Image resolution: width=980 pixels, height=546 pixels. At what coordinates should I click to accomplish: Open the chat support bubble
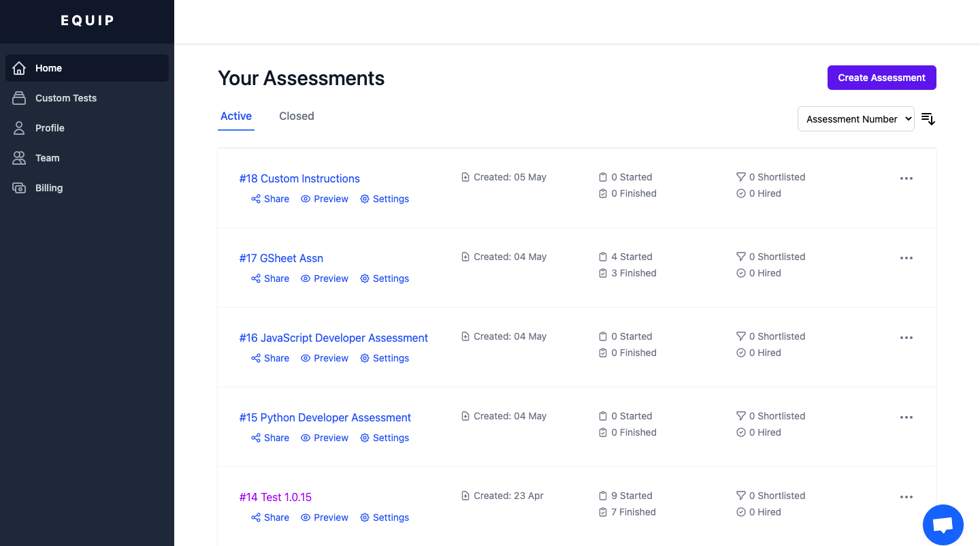(943, 525)
